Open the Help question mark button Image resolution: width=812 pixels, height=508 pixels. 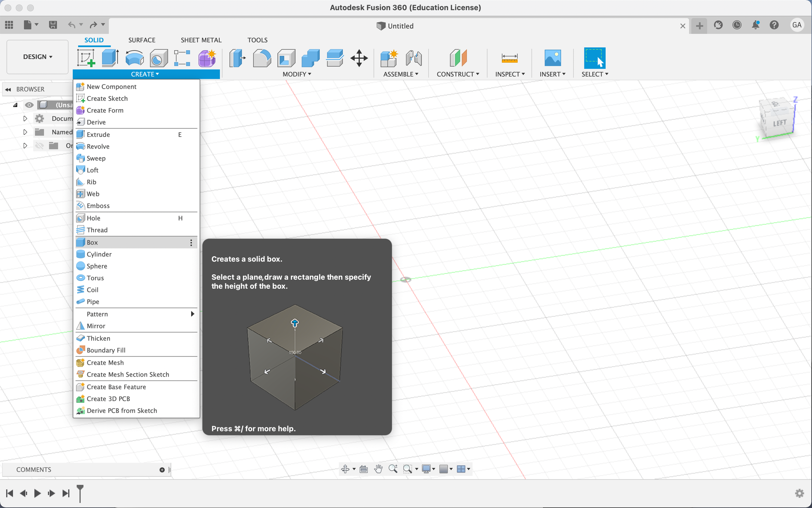[x=774, y=25]
